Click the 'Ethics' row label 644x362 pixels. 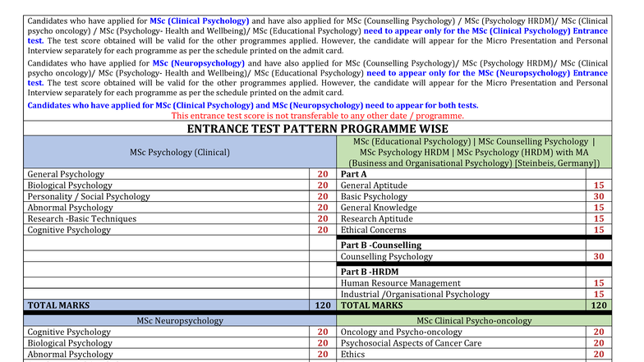click(x=352, y=355)
